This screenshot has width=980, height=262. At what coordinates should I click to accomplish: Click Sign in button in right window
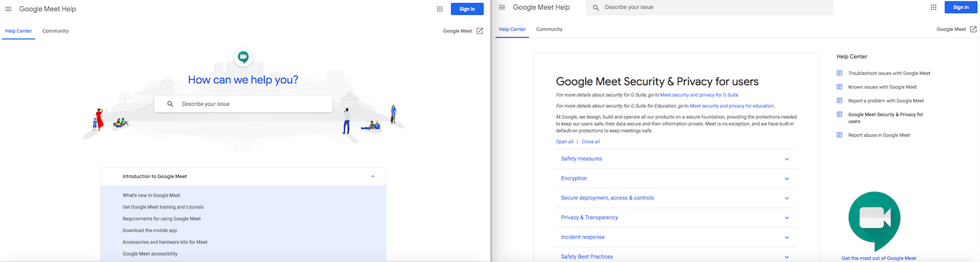point(961,8)
